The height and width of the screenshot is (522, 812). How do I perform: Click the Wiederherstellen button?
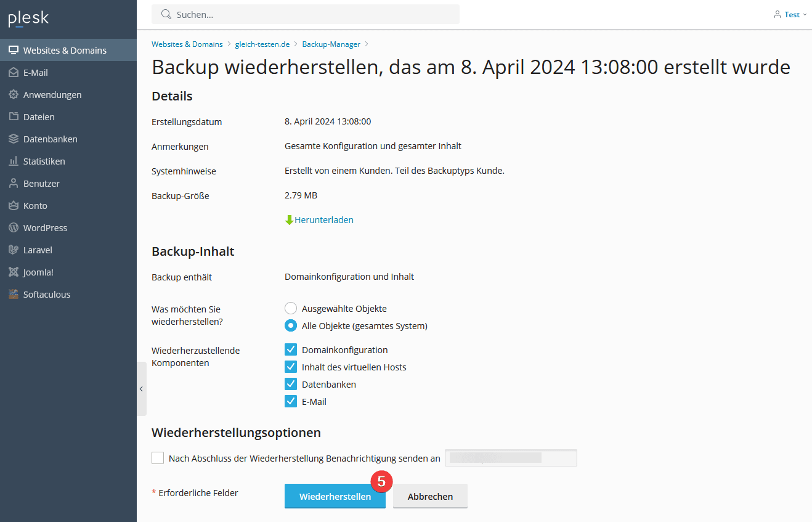click(335, 497)
